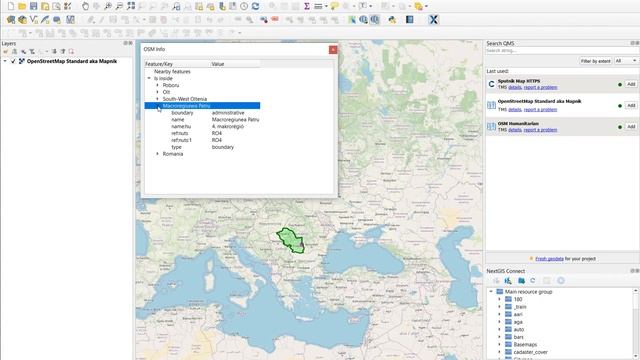Open the 'Fresh geodata' link

click(x=549, y=259)
